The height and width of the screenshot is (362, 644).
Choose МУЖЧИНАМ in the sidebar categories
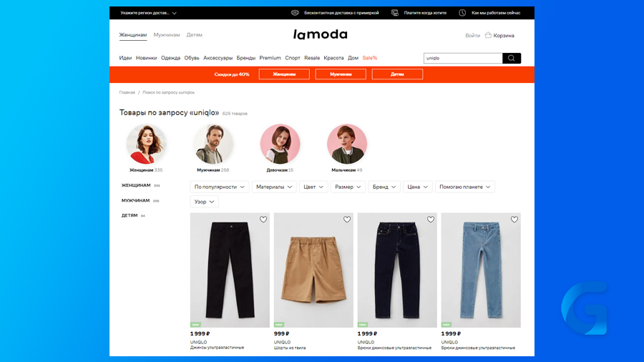(135, 201)
